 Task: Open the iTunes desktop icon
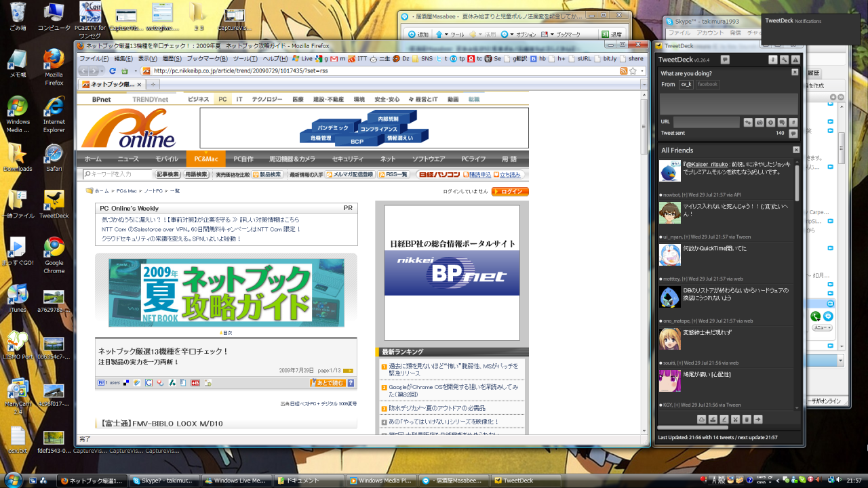(x=17, y=298)
